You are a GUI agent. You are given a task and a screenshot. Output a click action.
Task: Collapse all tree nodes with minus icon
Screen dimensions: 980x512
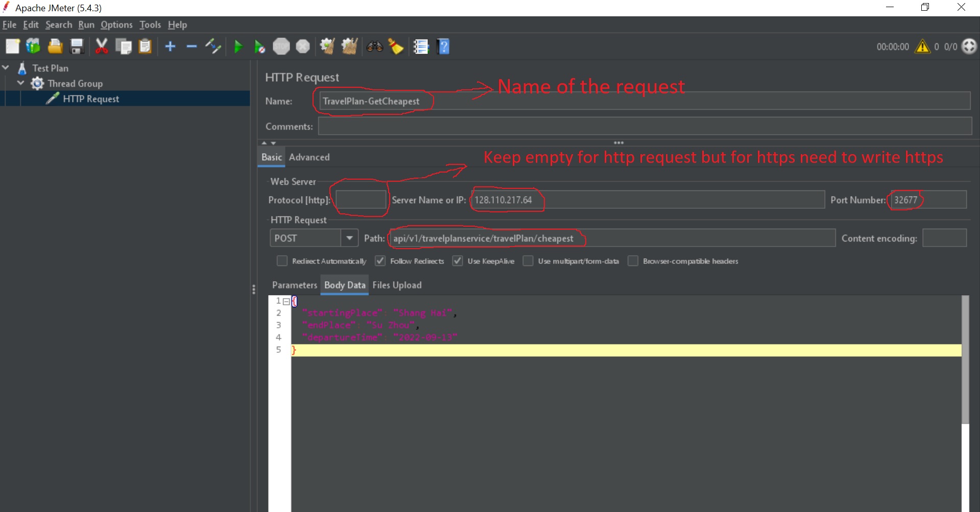tap(192, 46)
